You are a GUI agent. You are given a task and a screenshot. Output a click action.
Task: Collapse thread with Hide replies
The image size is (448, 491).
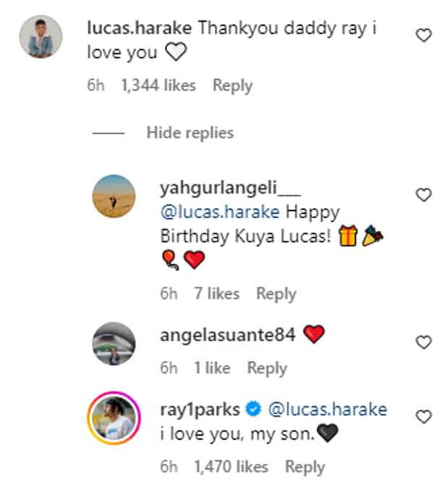point(190,133)
